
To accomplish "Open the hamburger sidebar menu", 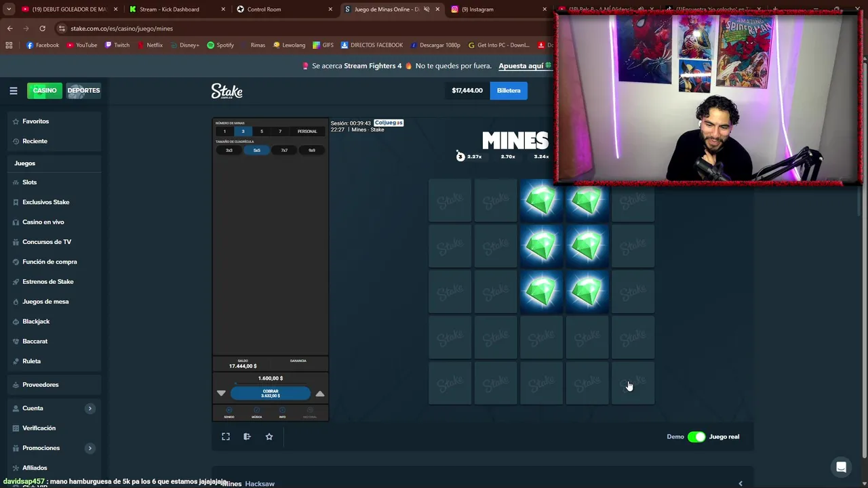I will click(x=13, y=90).
